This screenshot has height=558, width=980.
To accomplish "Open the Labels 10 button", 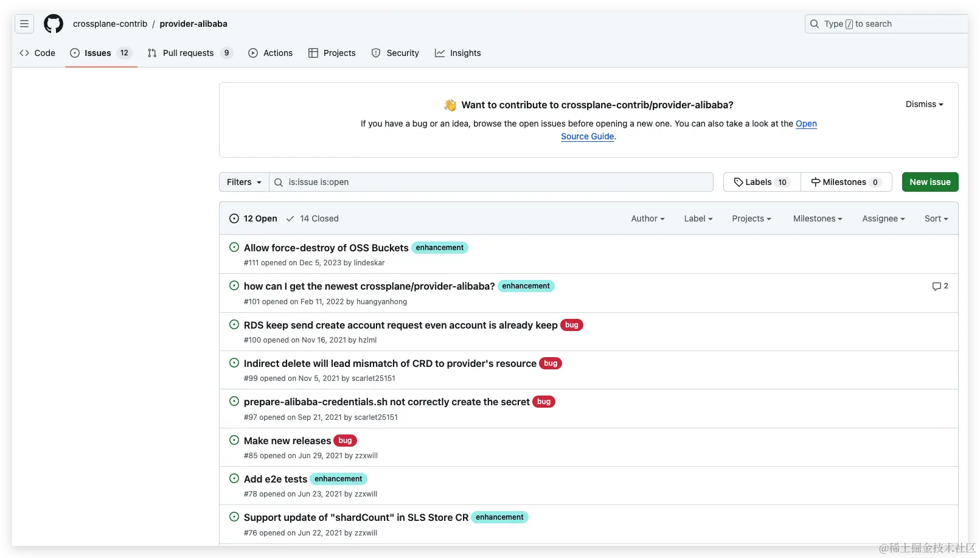I will [762, 182].
